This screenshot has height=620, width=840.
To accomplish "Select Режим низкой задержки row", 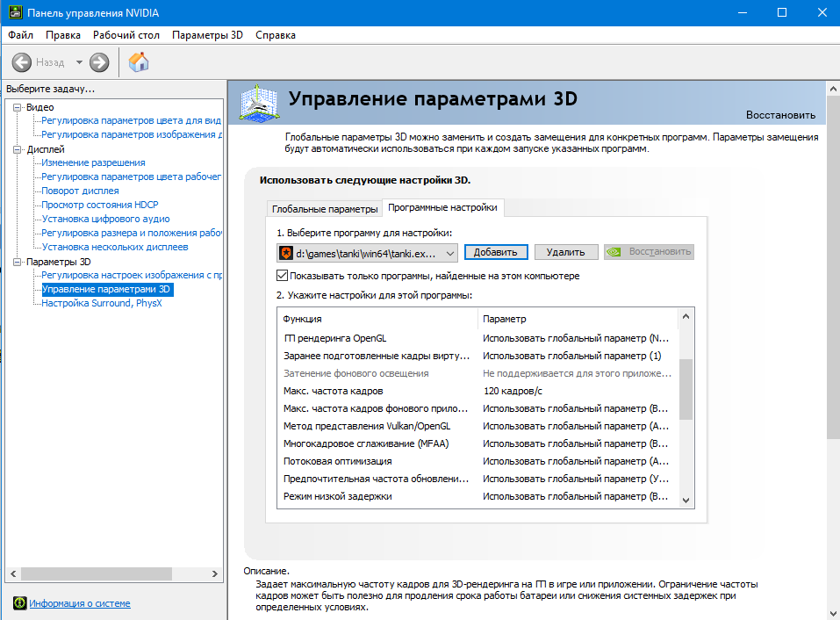I will point(477,496).
